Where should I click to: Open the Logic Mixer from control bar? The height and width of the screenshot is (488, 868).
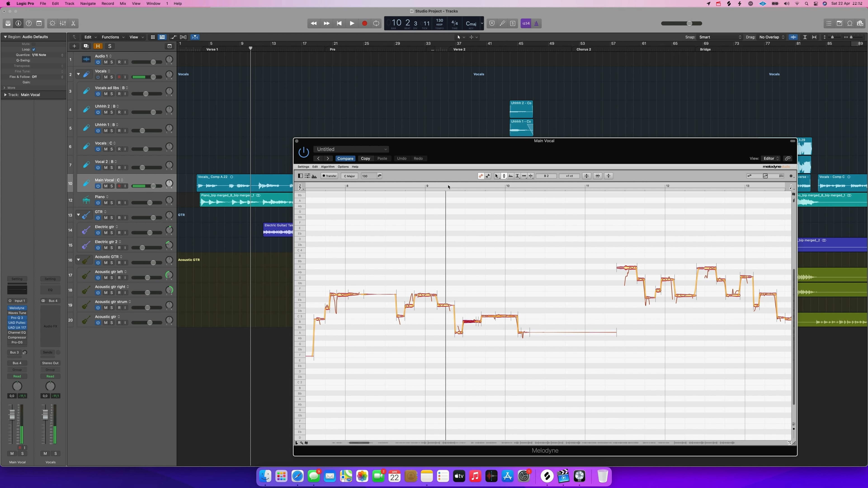[x=63, y=23]
